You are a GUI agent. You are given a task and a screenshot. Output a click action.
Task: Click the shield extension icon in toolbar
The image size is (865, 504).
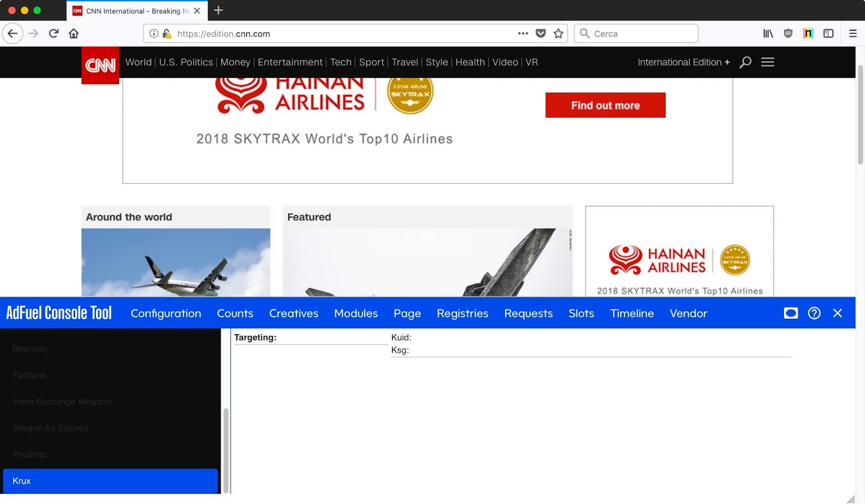(788, 33)
